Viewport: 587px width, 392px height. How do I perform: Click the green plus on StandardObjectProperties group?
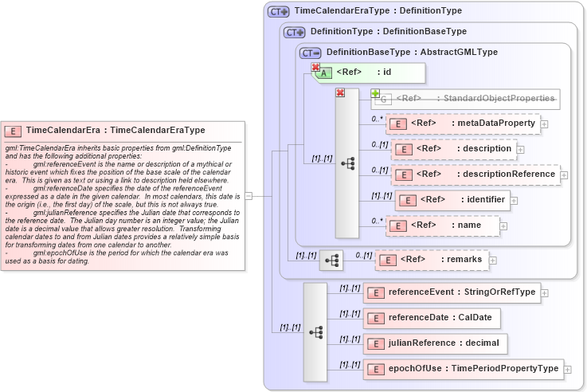[375, 93]
